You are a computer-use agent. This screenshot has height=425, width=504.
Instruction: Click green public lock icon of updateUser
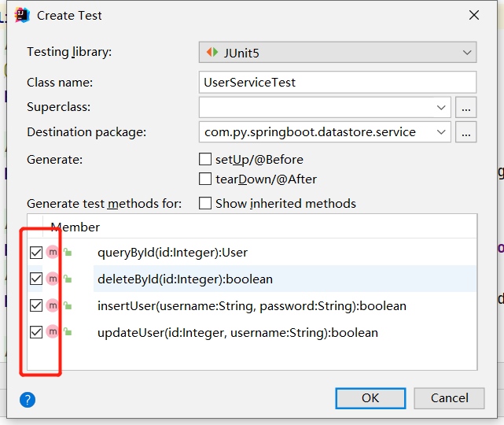click(68, 332)
